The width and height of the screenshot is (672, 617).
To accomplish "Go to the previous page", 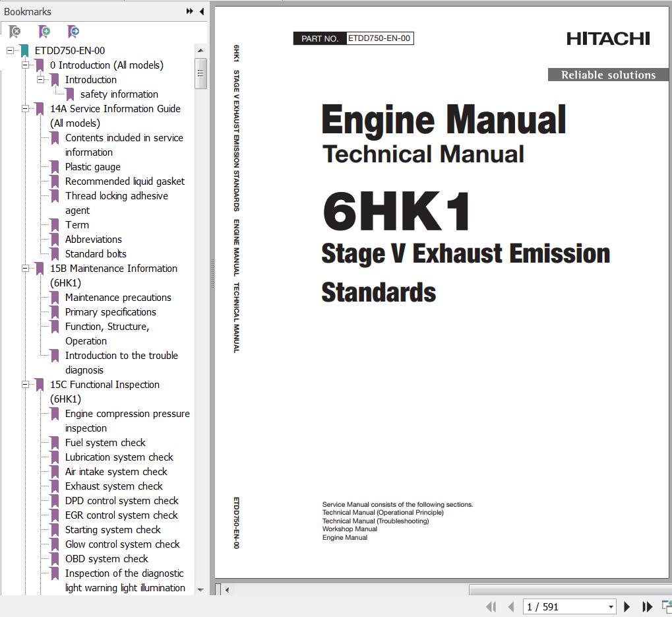I will [x=511, y=606].
